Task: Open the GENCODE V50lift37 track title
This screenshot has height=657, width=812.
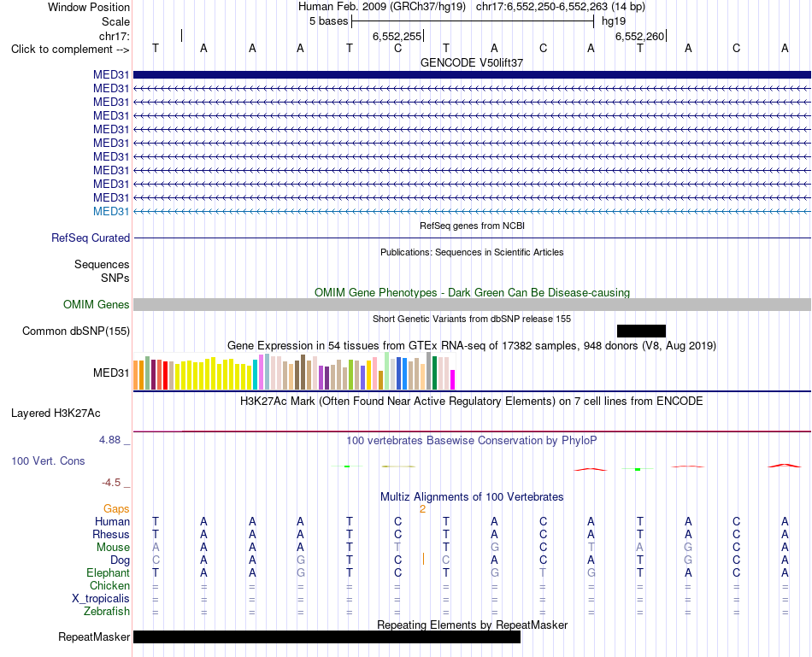Action: (472, 62)
